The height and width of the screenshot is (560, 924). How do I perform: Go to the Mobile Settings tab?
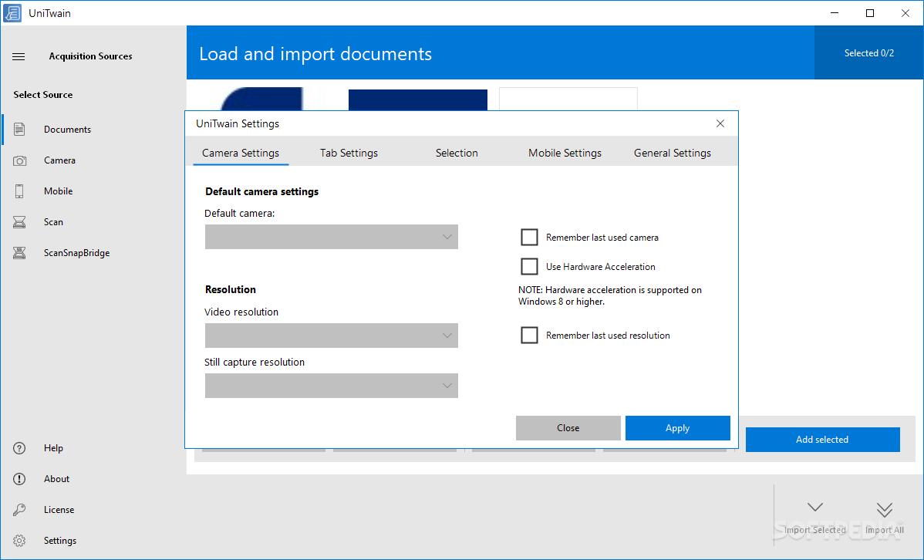tap(565, 153)
